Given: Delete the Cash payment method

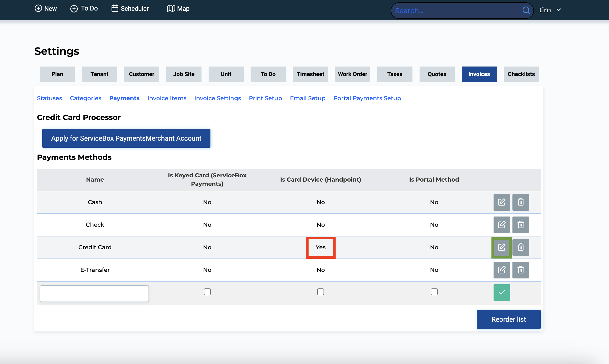Looking at the screenshot, I should (521, 202).
